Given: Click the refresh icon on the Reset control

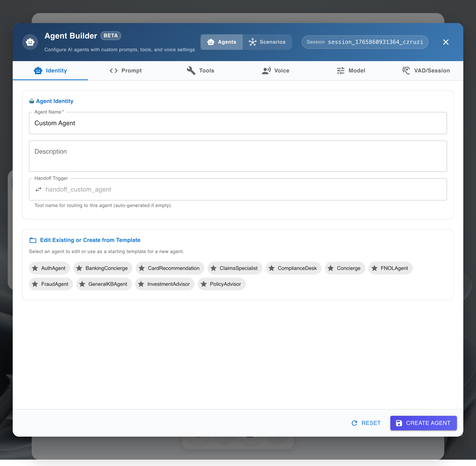Looking at the screenshot, I should pyautogui.click(x=355, y=423).
